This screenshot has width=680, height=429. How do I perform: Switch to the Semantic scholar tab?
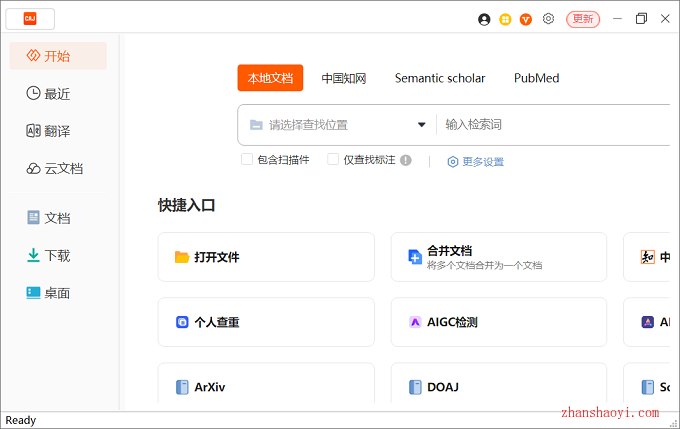(x=440, y=78)
